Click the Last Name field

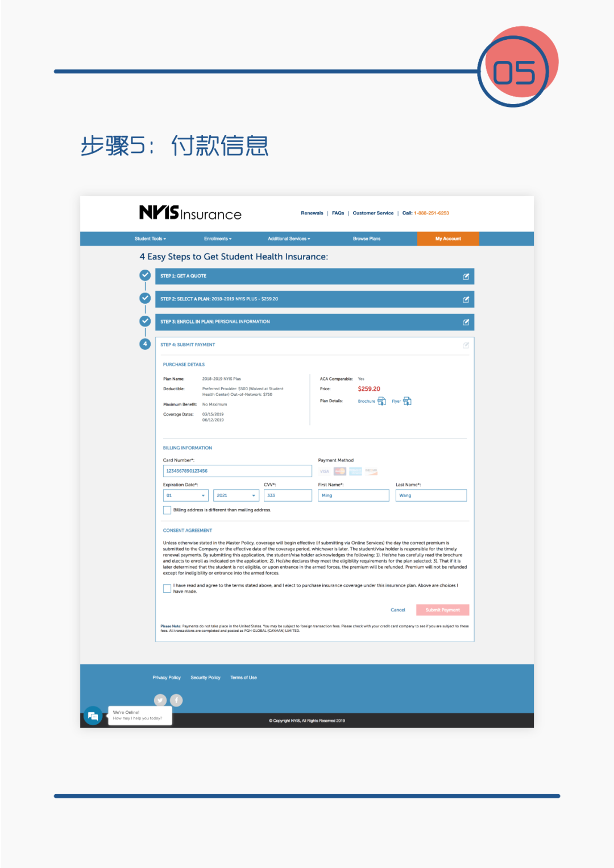click(432, 495)
